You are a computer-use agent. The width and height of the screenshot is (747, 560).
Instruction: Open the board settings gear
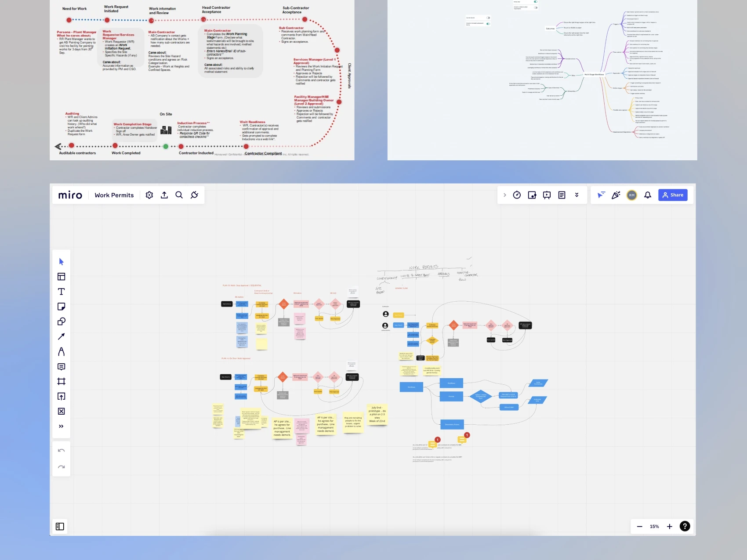(x=149, y=195)
